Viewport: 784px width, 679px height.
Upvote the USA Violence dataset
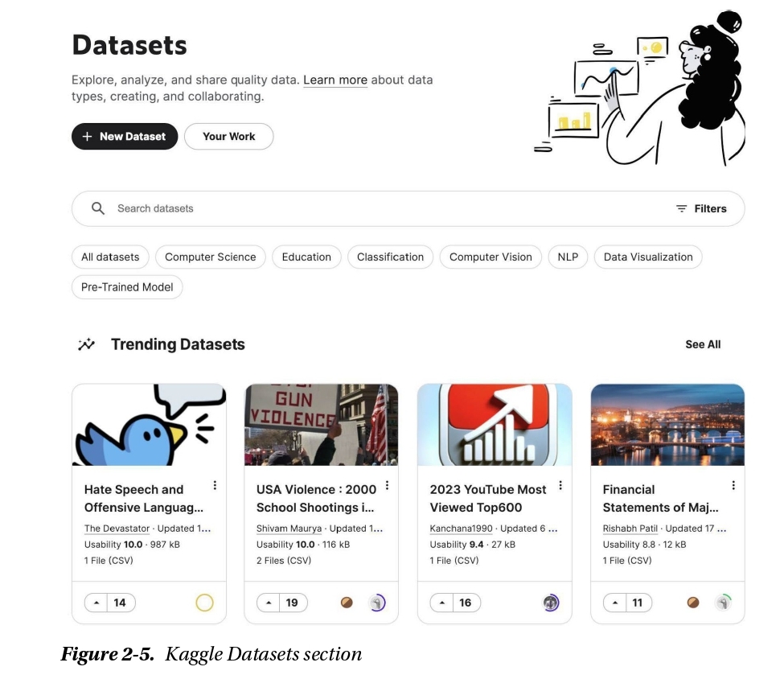[x=269, y=603]
